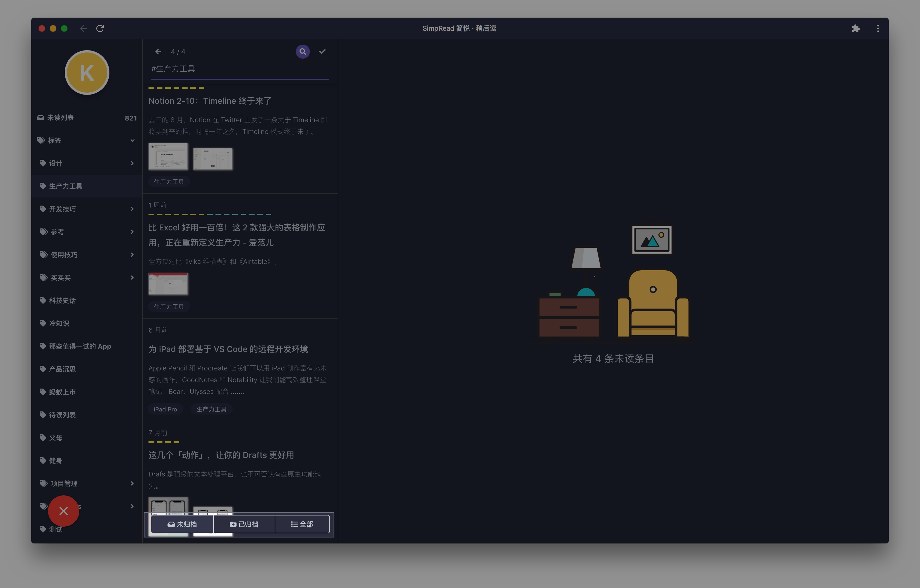Select the 冷知识 tag

pos(87,323)
